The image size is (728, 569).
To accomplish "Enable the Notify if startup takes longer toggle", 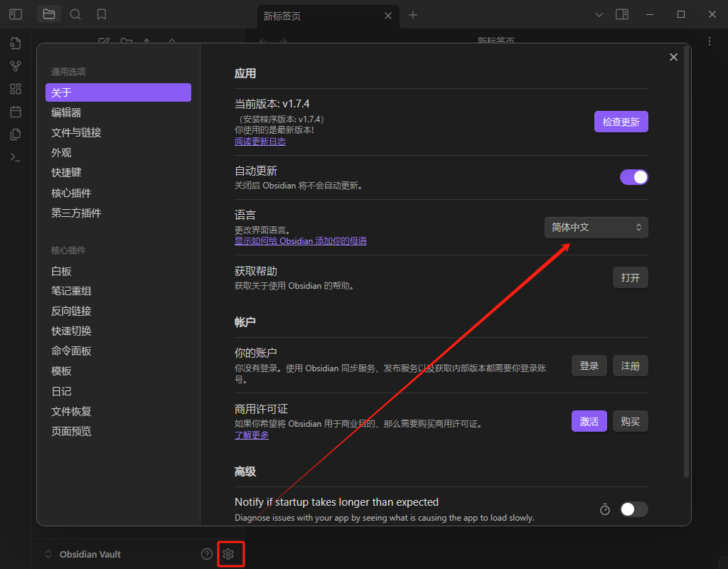I will [633, 509].
